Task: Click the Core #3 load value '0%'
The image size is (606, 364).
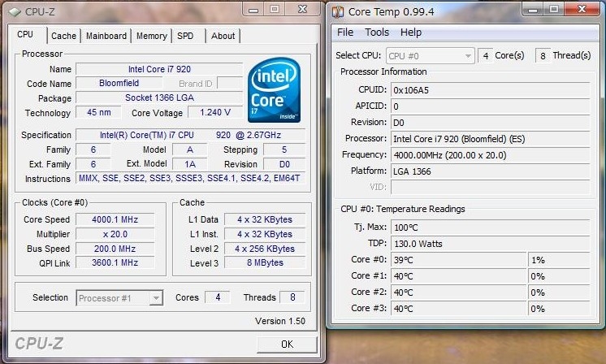Action: 559,309
